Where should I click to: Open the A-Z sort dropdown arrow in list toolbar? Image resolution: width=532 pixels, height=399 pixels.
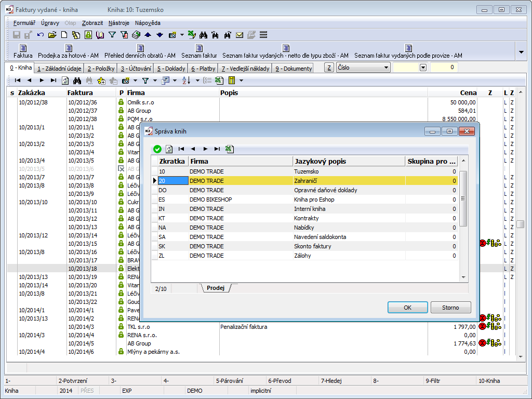point(197,81)
